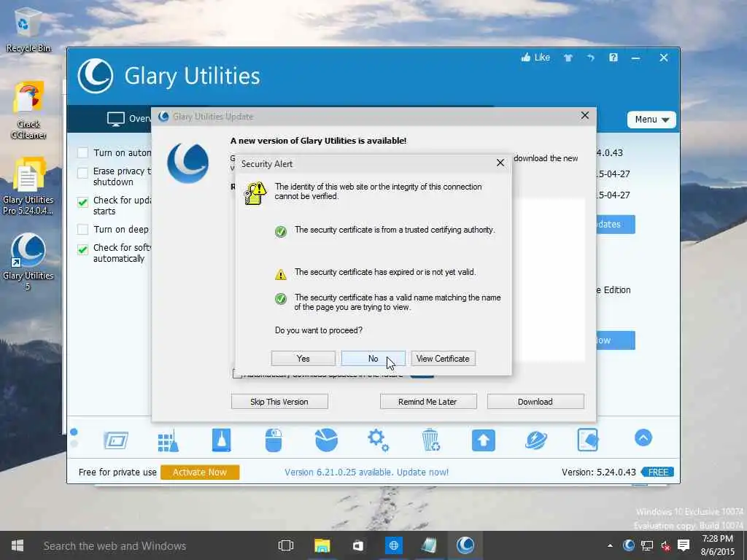The height and width of the screenshot is (560, 747).
Task: Select the Overview tab
Action: point(128,119)
